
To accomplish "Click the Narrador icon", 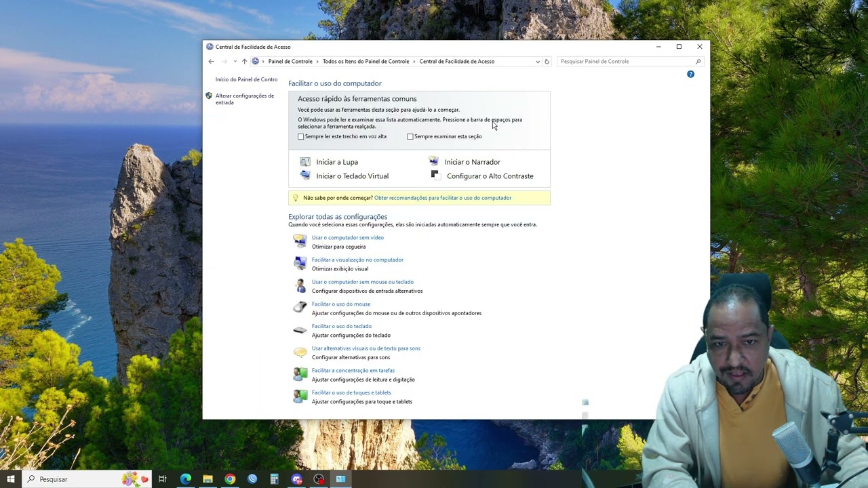I will click(433, 161).
